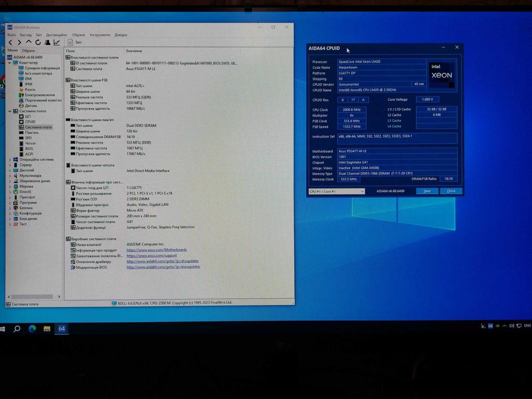Click the Значення column header

133,51
